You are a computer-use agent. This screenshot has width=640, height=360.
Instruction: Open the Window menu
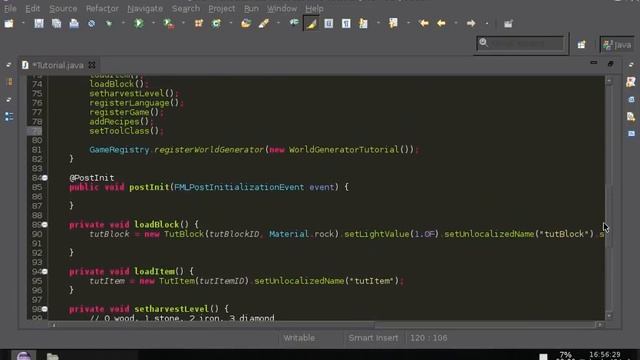(x=282, y=8)
